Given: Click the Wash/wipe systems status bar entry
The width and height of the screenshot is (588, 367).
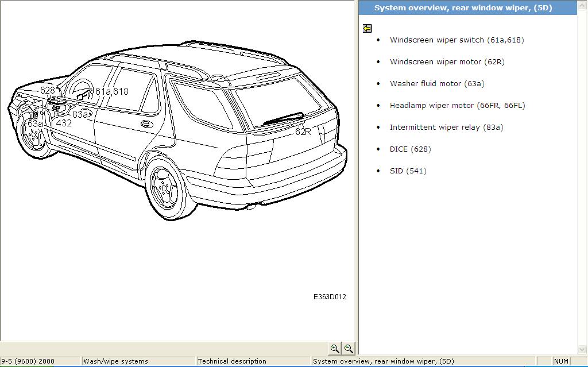Looking at the screenshot, I should 138,361.
